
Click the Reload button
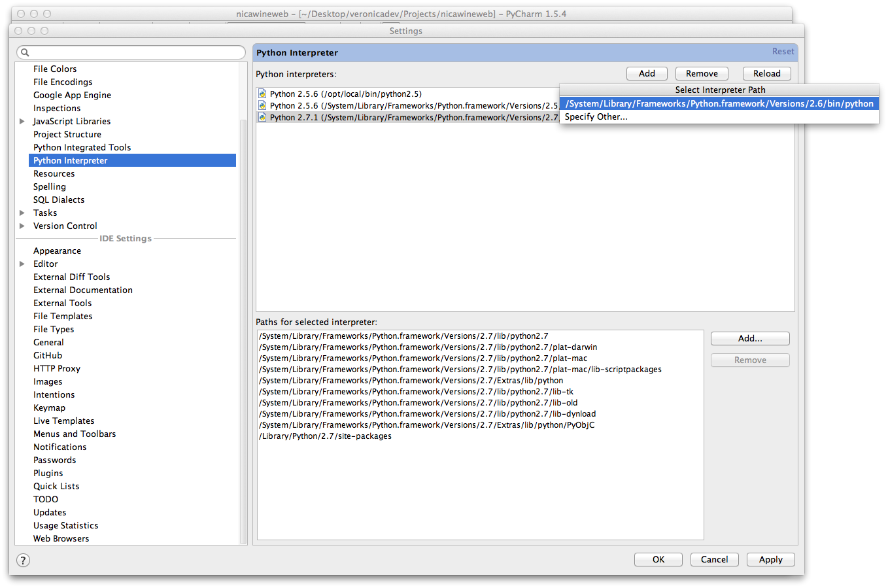767,74
